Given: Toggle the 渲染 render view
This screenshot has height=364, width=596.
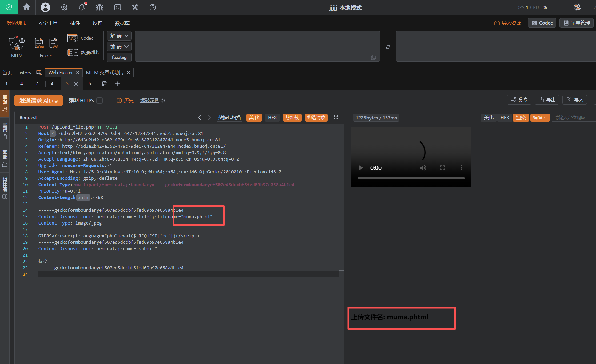Looking at the screenshot, I should (x=521, y=118).
